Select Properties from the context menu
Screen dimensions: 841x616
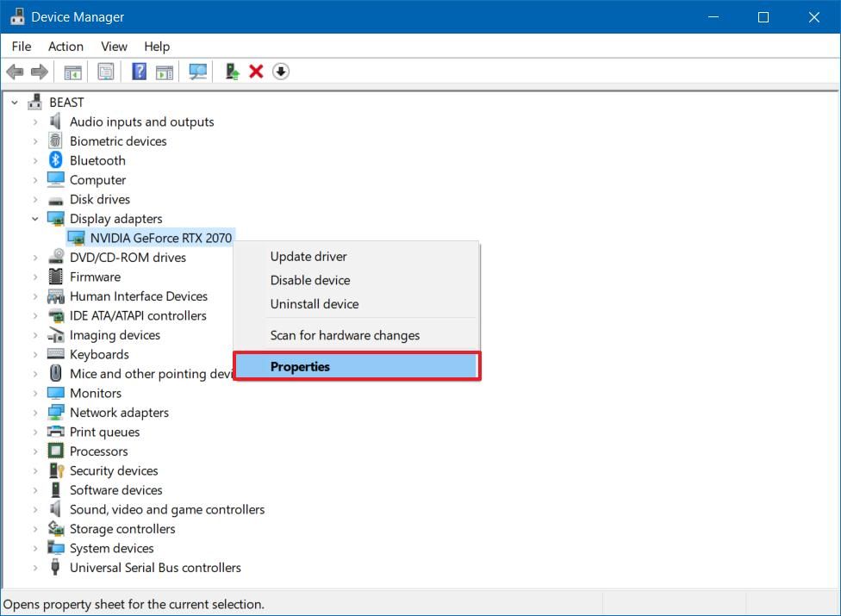coord(300,366)
